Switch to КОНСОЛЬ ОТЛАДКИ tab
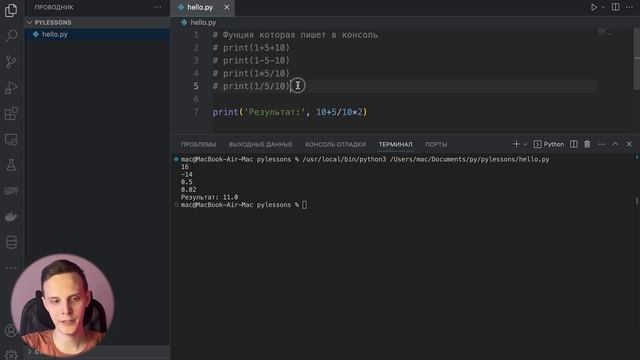 click(336, 144)
